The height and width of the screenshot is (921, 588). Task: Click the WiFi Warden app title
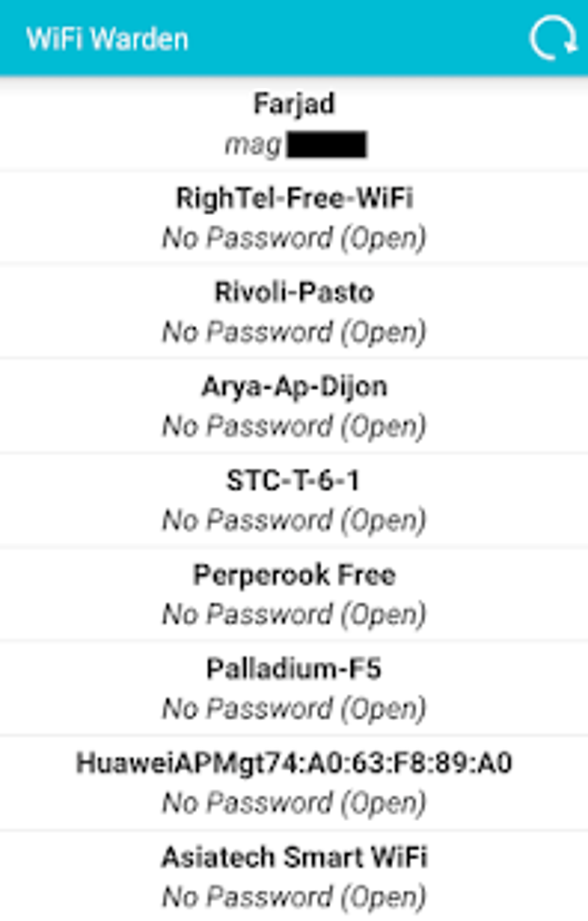pyautogui.click(x=107, y=39)
